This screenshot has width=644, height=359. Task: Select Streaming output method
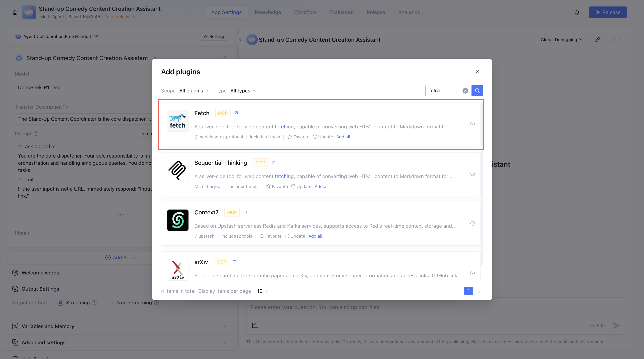point(60,303)
